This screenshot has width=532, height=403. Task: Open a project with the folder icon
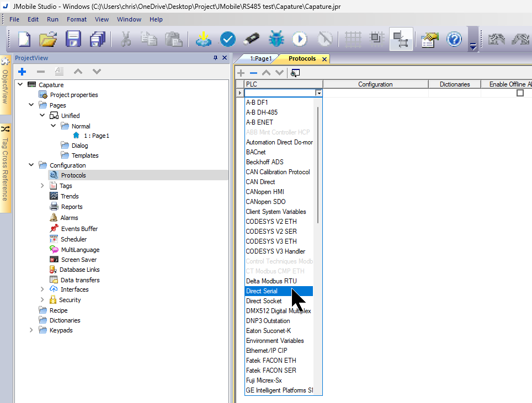[x=49, y=39]
